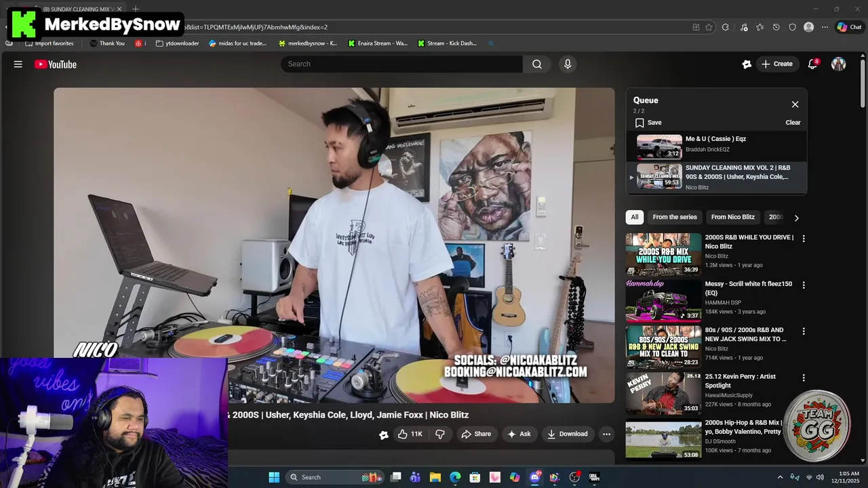Open Stream - Kick Dashboard bookmark
868x488 pixels.
pyautogui.click(x=448, y=43)
